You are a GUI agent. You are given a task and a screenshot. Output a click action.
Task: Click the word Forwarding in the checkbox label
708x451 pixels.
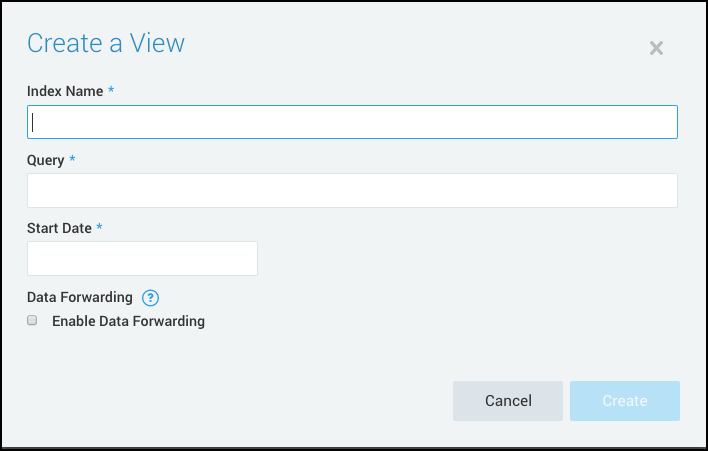coord(169,321)
